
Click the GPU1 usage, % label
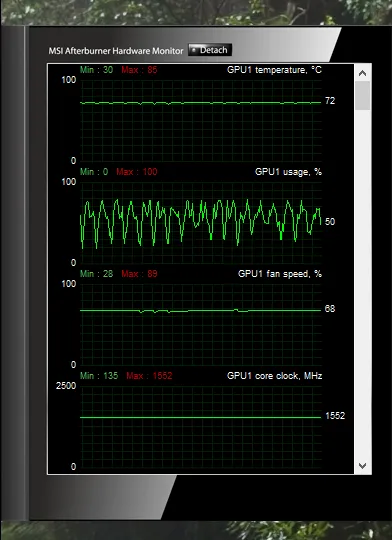(x=288, y=172)
